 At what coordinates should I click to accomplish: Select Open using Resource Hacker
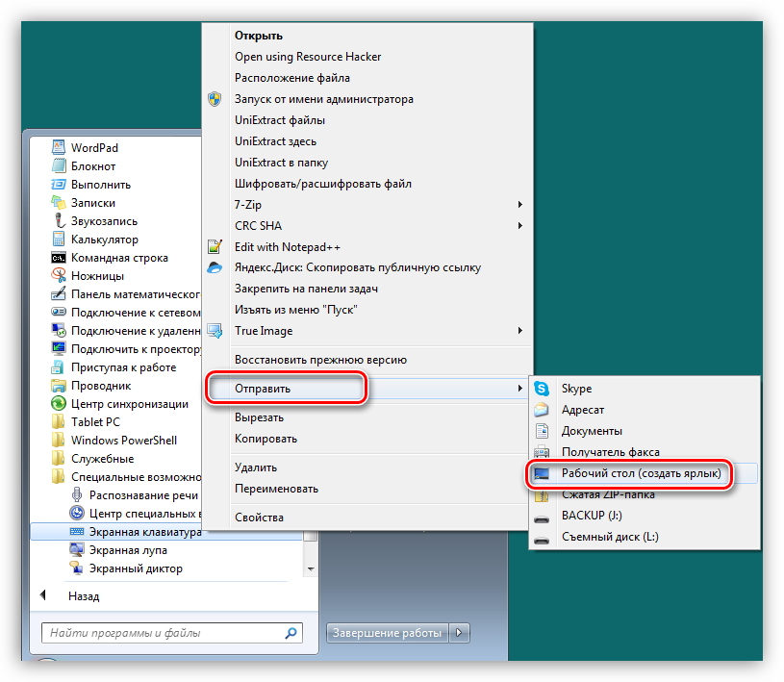pos(308,57)
